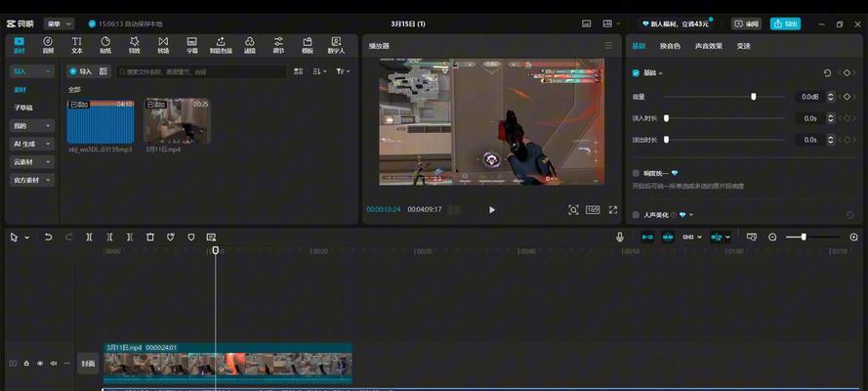Open the 模板 templates tab

click(x=308, y=45)
